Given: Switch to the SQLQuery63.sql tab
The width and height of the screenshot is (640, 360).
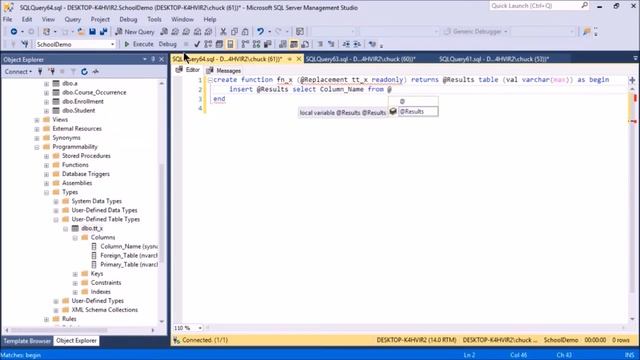Looking at the screenshot, I should [x=360, y=59].
